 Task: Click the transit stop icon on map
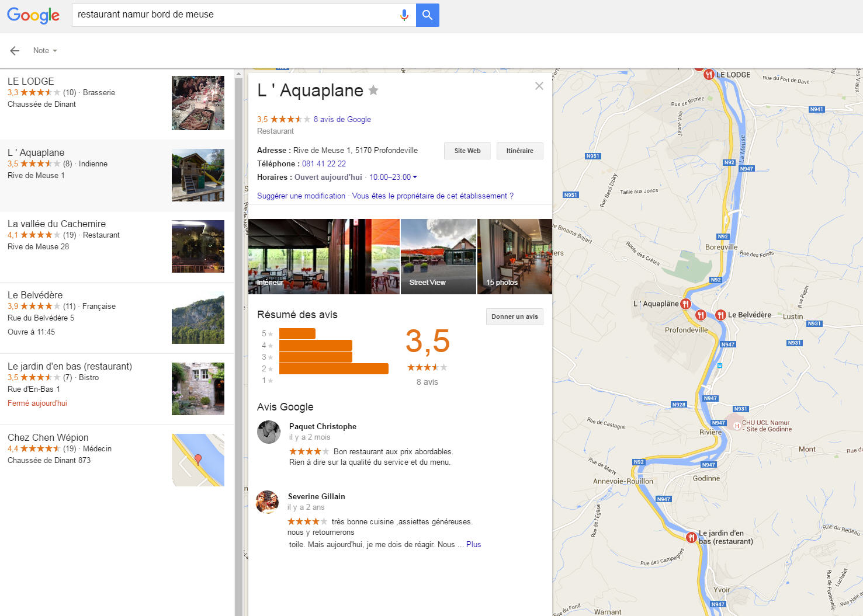tap(720, 366)
